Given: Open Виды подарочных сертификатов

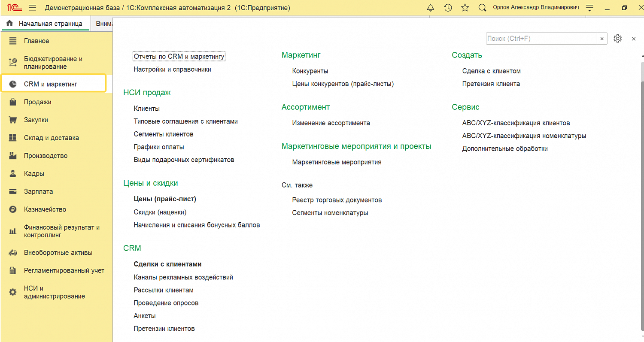Looking at the screenshot, I should 184,160.
